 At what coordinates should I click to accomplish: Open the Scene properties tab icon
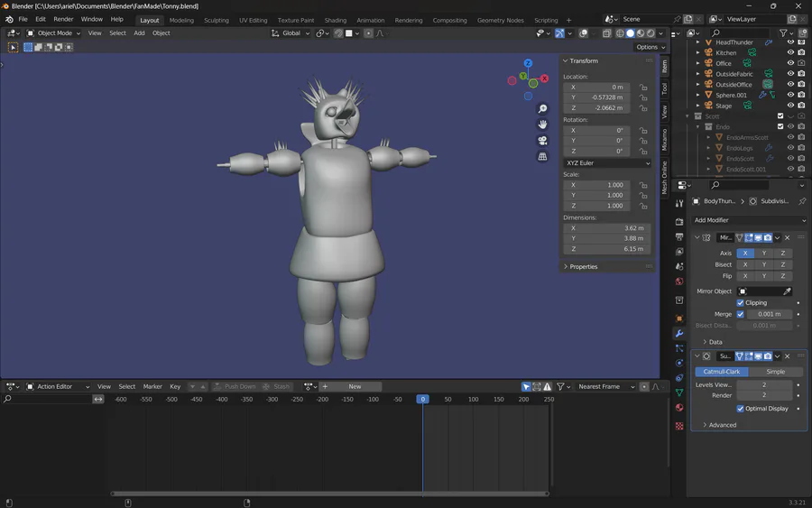click(679, 266)
